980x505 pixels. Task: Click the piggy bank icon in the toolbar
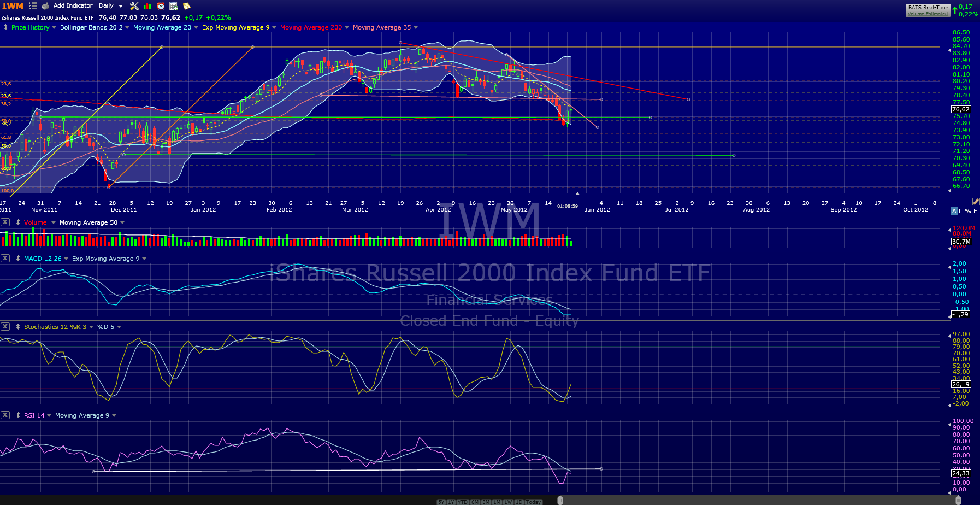[45, 6]
